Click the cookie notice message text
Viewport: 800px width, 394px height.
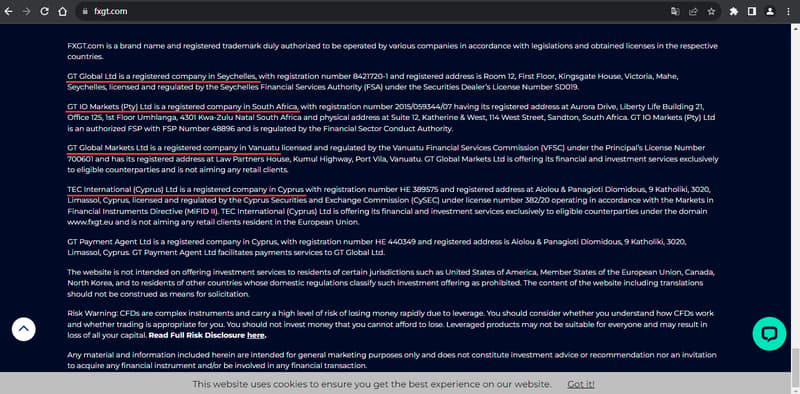point(372,384)
